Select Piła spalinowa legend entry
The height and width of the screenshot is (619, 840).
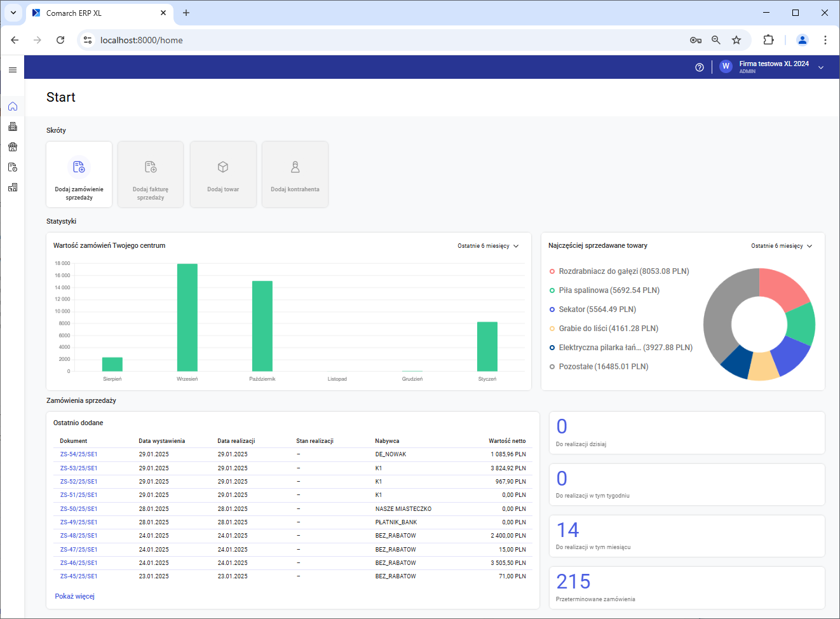[605, 290]
